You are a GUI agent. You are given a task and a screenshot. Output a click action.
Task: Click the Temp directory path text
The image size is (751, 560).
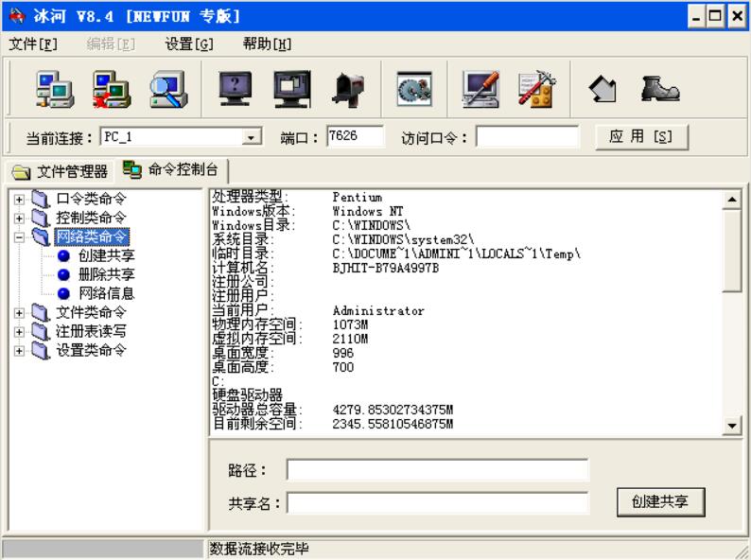click(457, 254)
